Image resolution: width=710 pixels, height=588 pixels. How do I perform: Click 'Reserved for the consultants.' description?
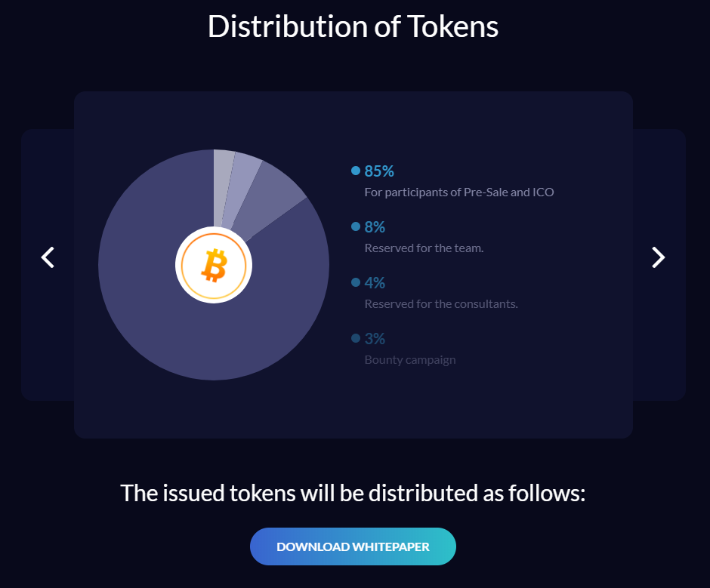441,303
